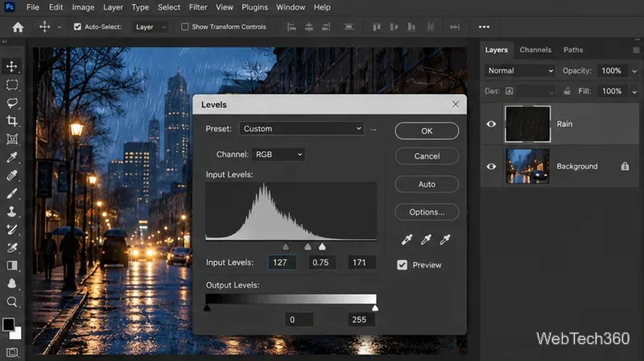
Task: Expand the Opacity slider arrow
Action: pos(634,71)
